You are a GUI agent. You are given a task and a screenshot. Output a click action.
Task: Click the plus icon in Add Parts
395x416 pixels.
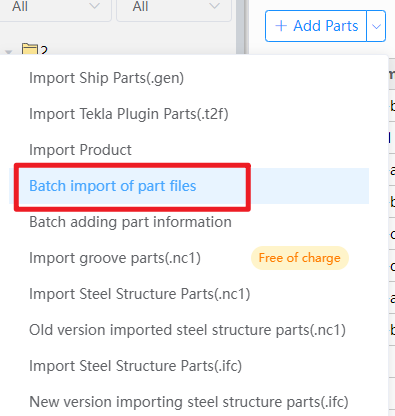[x=281, y=26]
